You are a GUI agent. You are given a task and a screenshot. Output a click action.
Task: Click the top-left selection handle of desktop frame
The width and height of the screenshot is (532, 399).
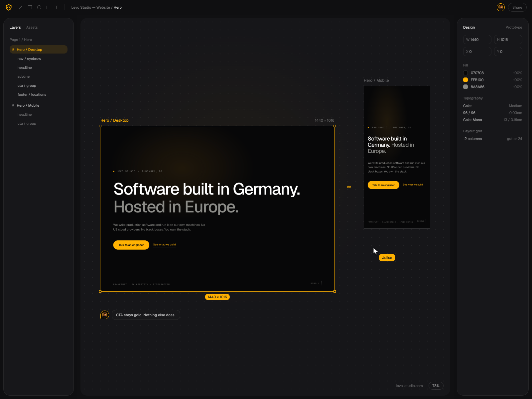click(x=100, y=126)
